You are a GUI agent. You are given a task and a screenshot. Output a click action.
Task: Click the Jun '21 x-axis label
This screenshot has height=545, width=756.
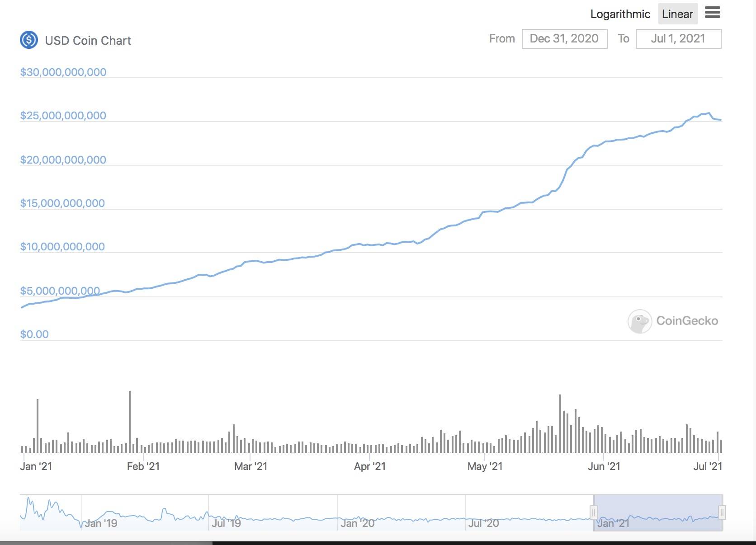(604, 466)
